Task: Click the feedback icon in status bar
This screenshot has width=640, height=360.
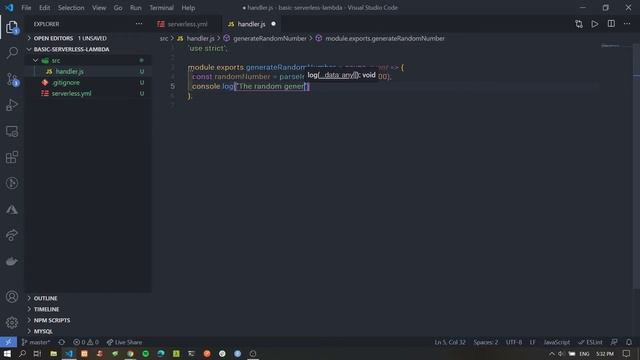Action: (x=614, y=342)
